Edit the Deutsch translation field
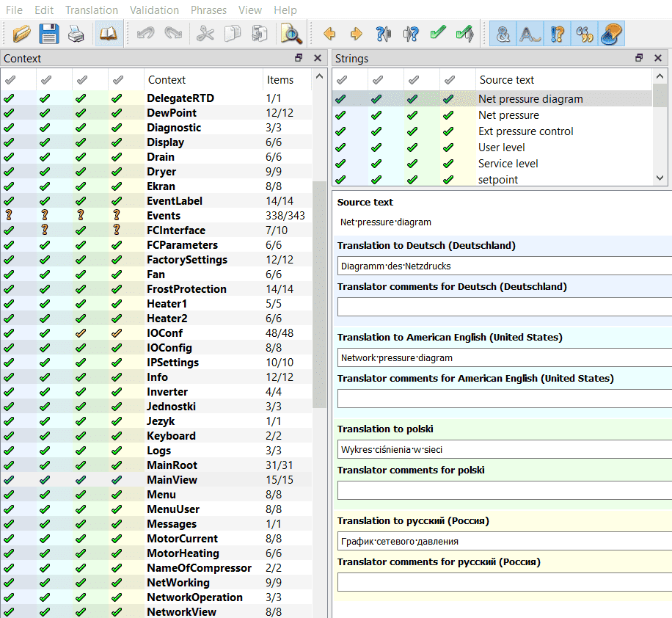This screenshot has height=618, width=672. pos(505,266)
